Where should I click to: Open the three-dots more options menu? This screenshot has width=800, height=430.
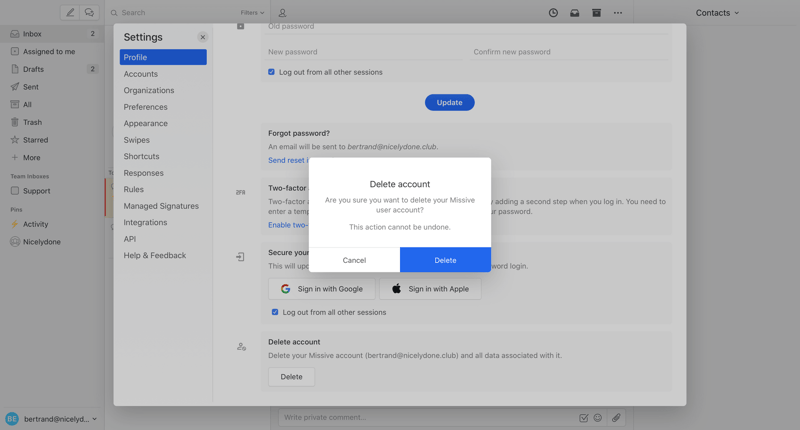[618, 13]
